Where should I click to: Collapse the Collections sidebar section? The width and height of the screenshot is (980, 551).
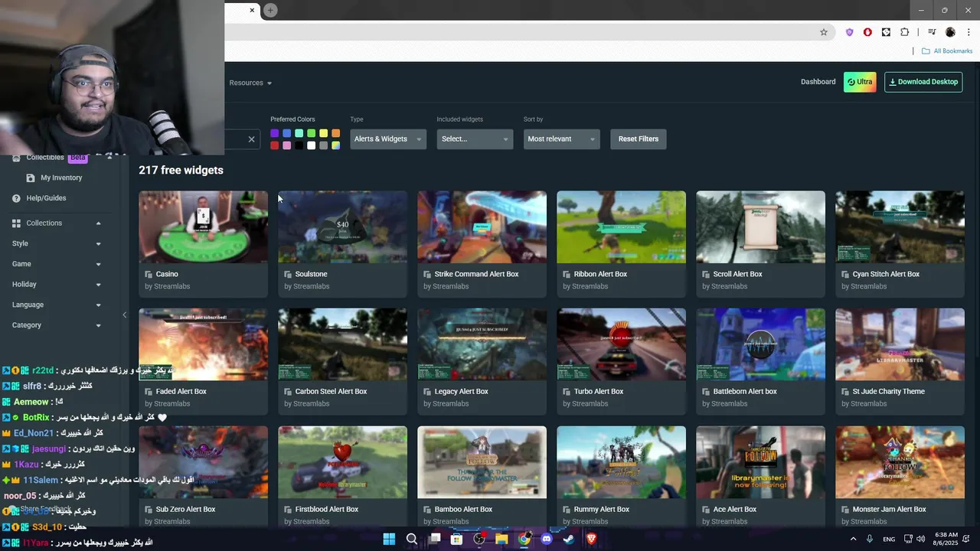click(x=98, y=223)
